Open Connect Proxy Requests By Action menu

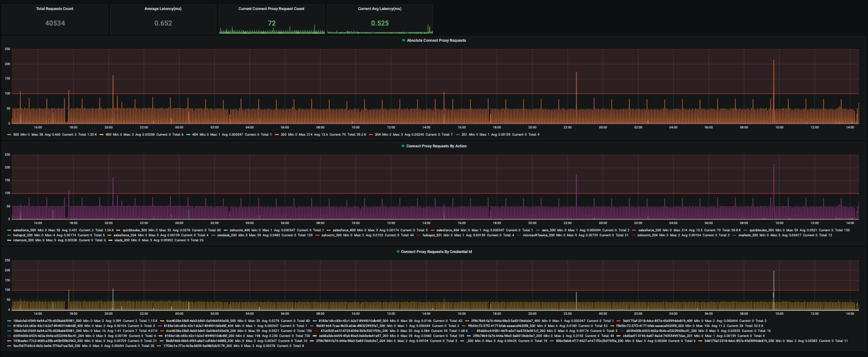click(x=437, y=146)
